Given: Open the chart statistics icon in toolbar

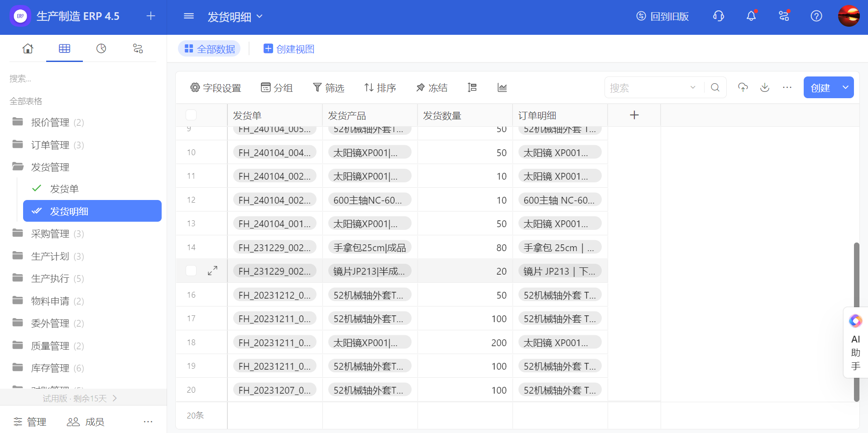Looking at the screenshot, I should [502, 87].
